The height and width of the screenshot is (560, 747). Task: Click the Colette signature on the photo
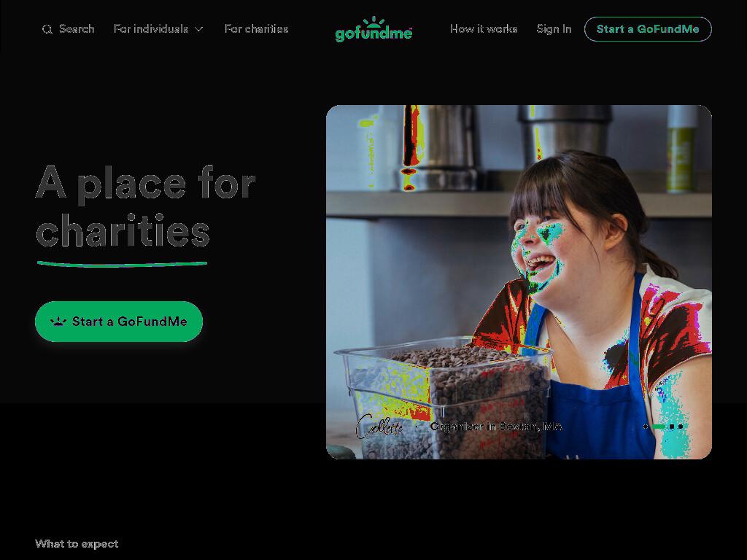379,426
